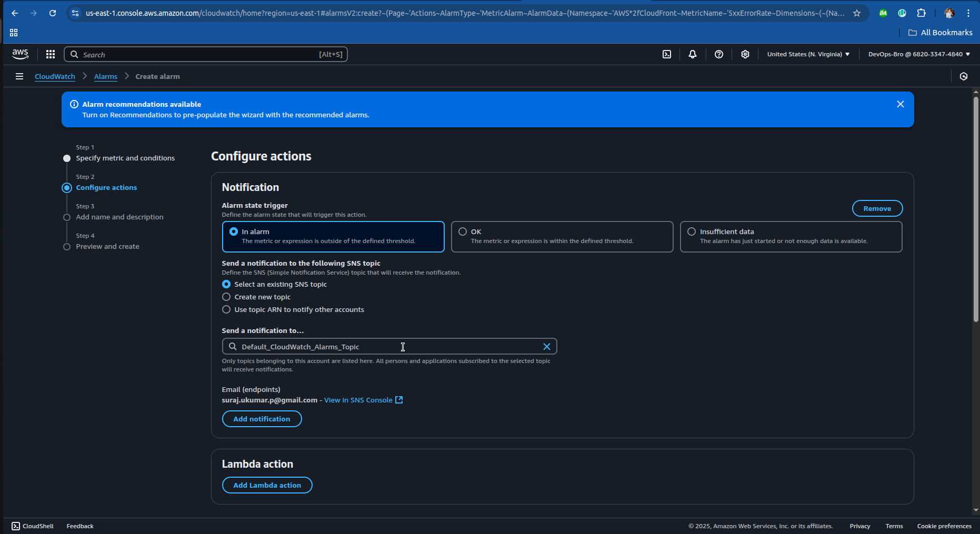This screenshot has height=534, width=980.
Task: Open the help question mark icon
Action: (x=719, y=54)
